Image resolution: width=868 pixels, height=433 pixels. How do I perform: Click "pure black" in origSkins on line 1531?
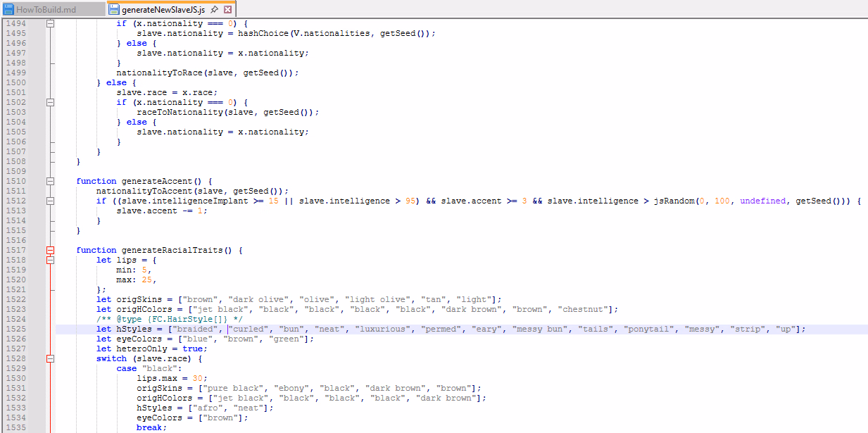[234, 388]
